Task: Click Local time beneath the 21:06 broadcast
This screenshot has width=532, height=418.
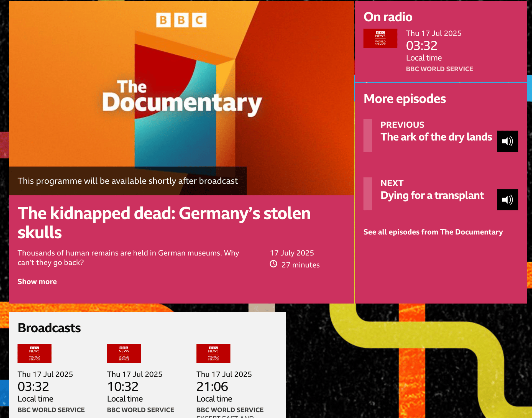Action: coord(214,399)
